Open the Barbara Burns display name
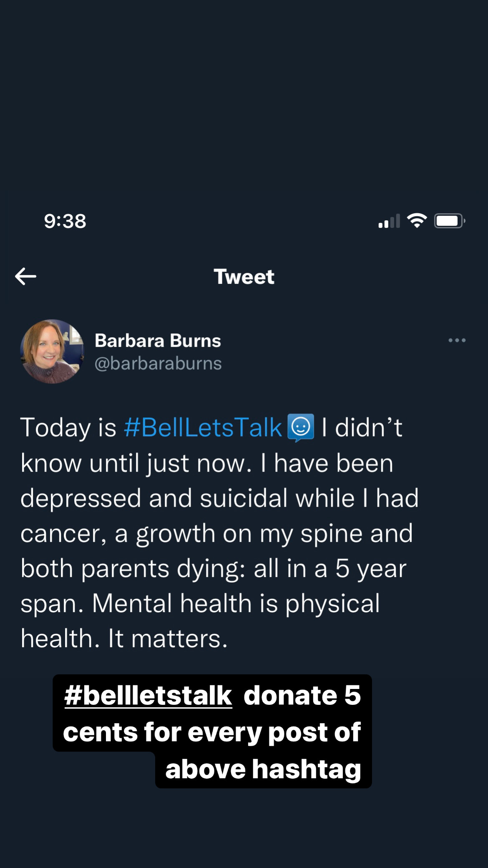Viewport: 488px width, 868px height. [x=158, y=341]
